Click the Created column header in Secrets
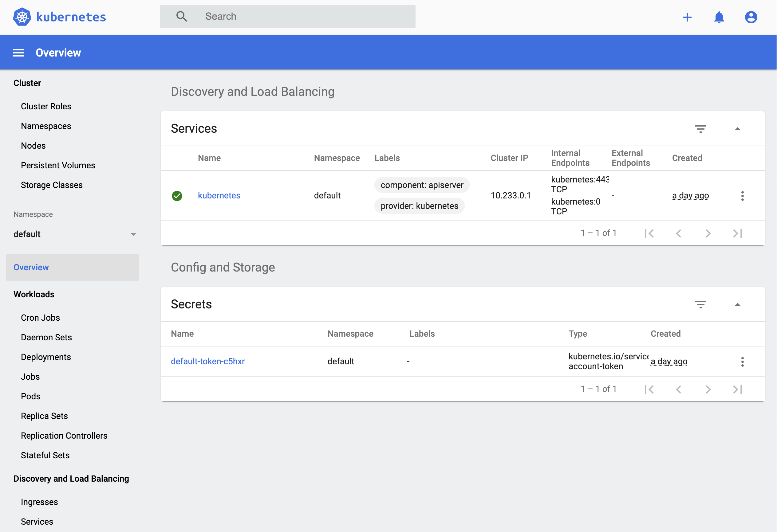 click(665, 334)
